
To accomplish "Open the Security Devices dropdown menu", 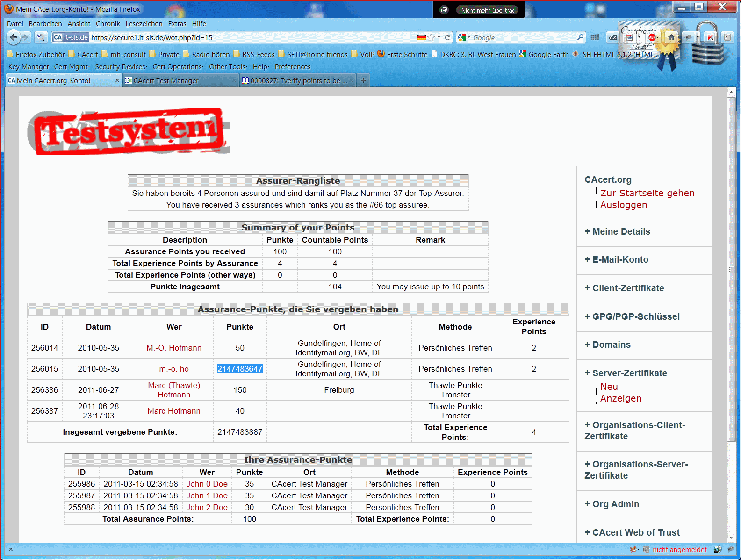I will [x=121, y=67].
